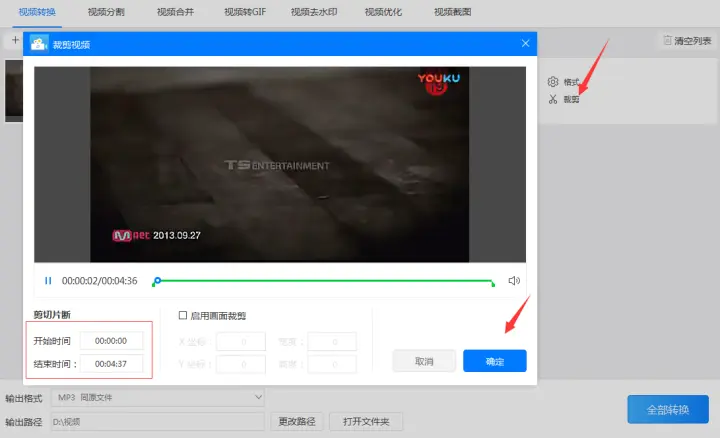Cancel cropping with 取消 button
This screenshot has height=438, width=720.
click(424, 361)
